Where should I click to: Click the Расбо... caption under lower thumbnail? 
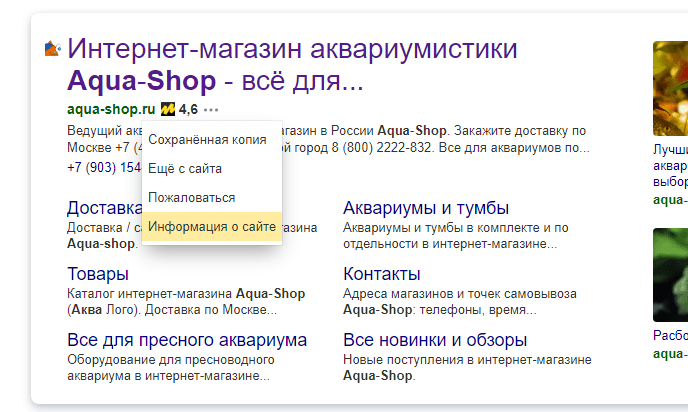click(x=670, y=335)
